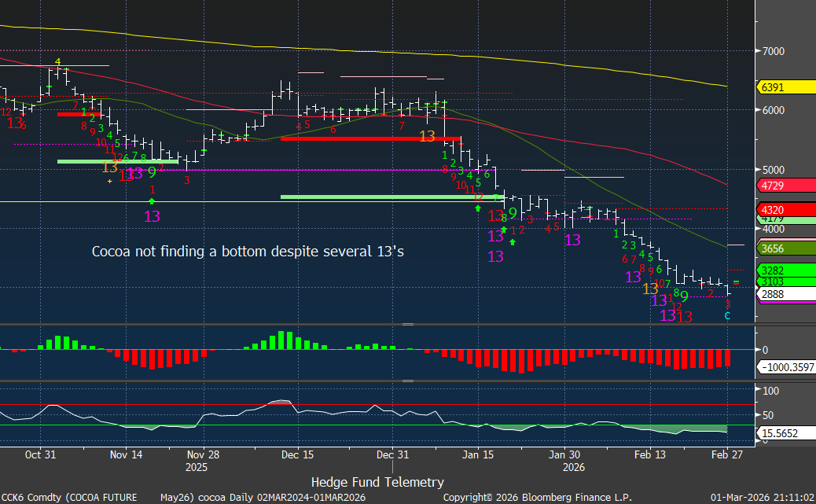The image size is (816, 504).
Task: Select the small green equals marker beside last bar
Action: 736,281
